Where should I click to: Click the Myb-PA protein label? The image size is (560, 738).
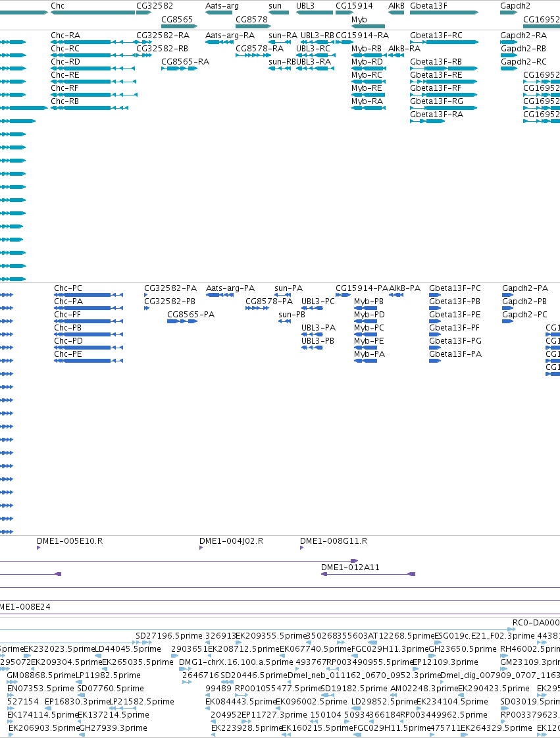(369, 354)
